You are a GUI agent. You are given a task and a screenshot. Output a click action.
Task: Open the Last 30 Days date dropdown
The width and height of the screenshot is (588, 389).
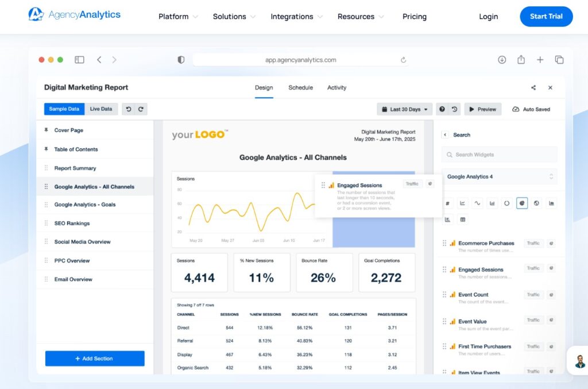click(404, 109)
